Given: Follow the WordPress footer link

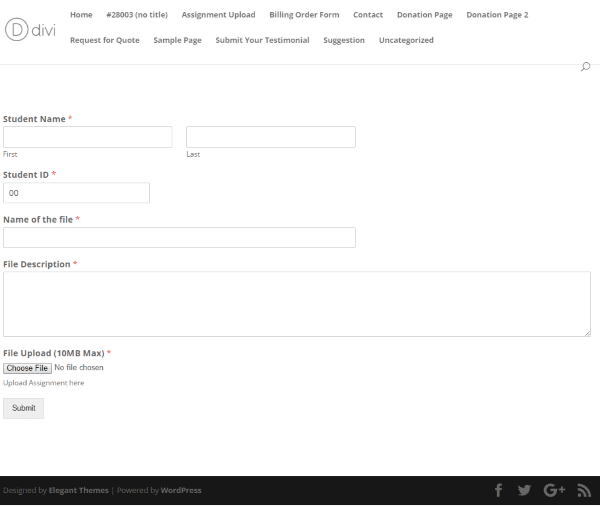Looking at the screenshot, I should 181,491.
